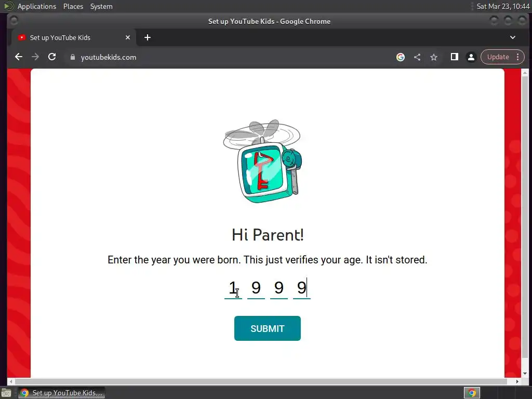This screenshot has width=532, height=399.
Task: Click the horizontal scrollbar thumb
Action: [x=261, y=381]
